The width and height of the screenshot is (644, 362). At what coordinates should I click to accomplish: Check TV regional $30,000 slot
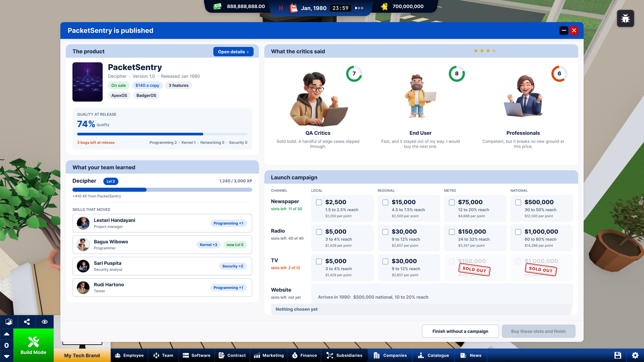(x=385, y=261)
